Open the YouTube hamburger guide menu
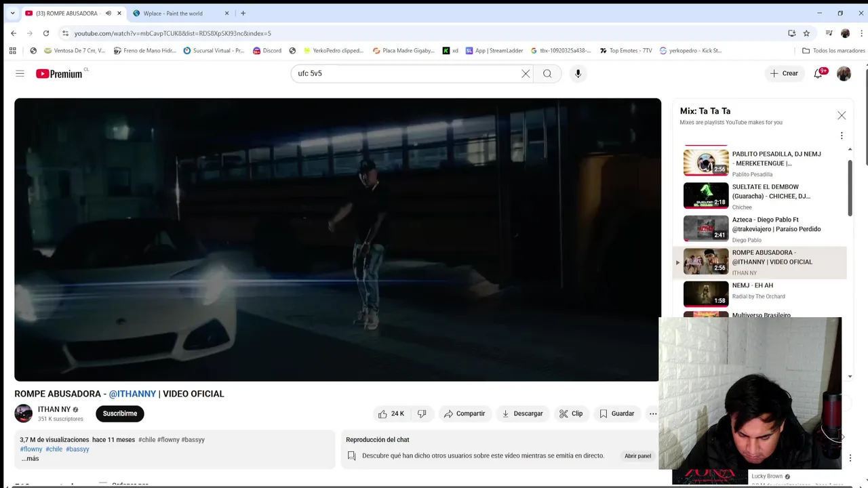Viewport: 868px width, 488px height. [x=20, y=73]
